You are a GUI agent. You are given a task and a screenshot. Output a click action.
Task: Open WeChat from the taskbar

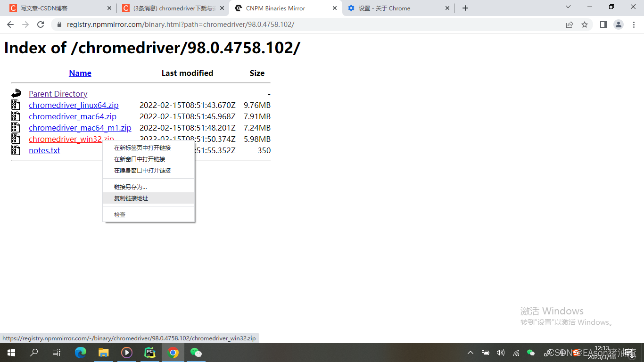[196, 352]
